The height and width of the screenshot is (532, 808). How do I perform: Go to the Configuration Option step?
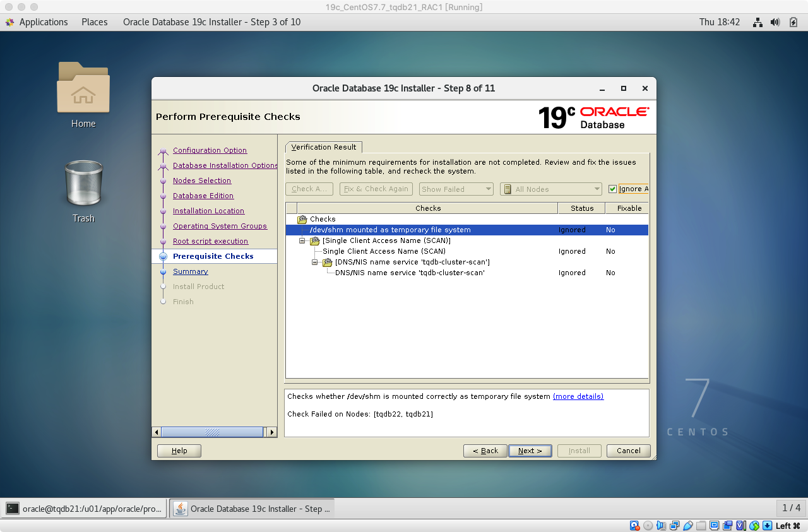pyautogui.click(x=210, y=150)
